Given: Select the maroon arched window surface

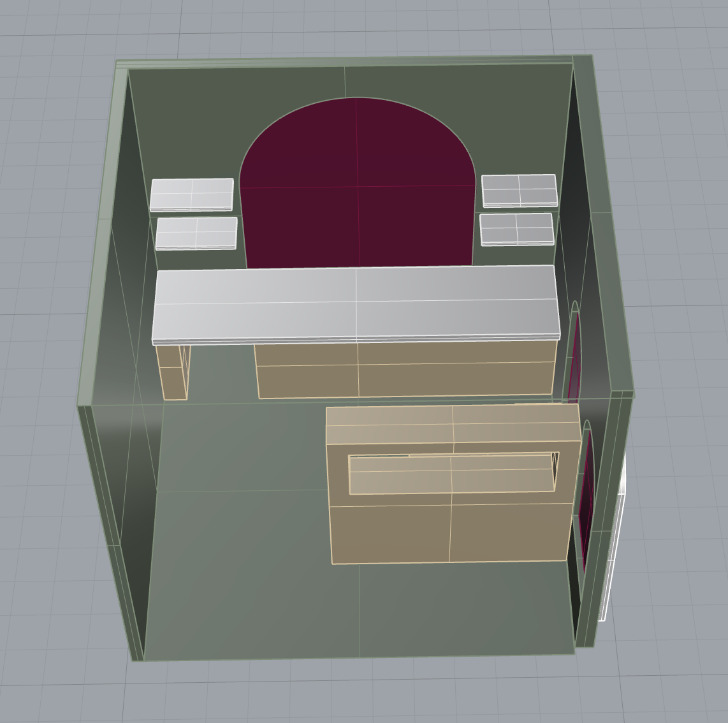Looking at the screenshot, I should click(x=358, y=184).
